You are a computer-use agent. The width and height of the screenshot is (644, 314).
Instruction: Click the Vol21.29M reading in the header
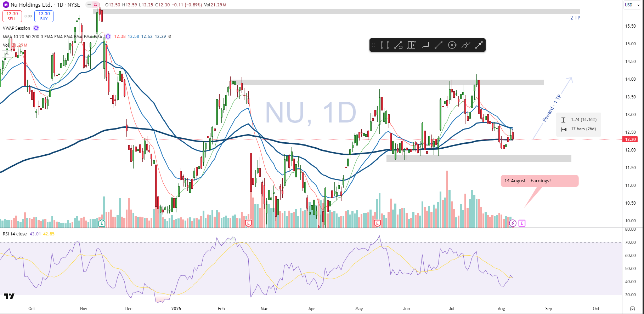point(215,5)
